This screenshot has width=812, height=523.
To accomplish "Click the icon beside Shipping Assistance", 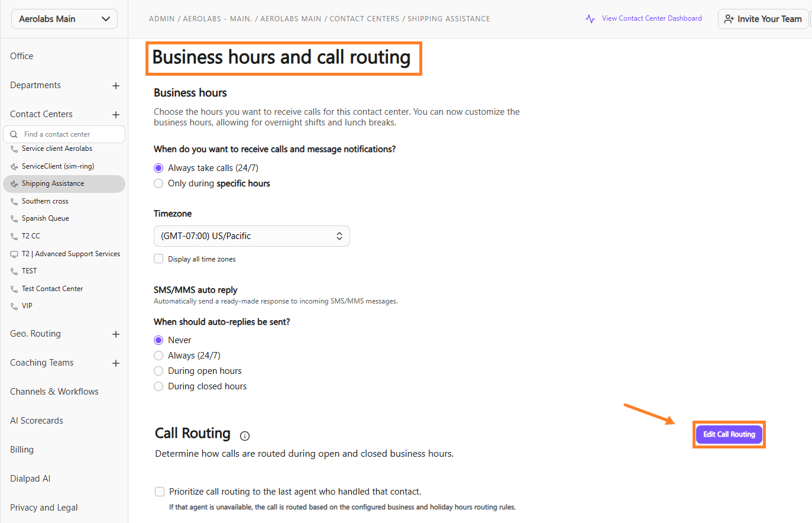I will tap(14, 184).
